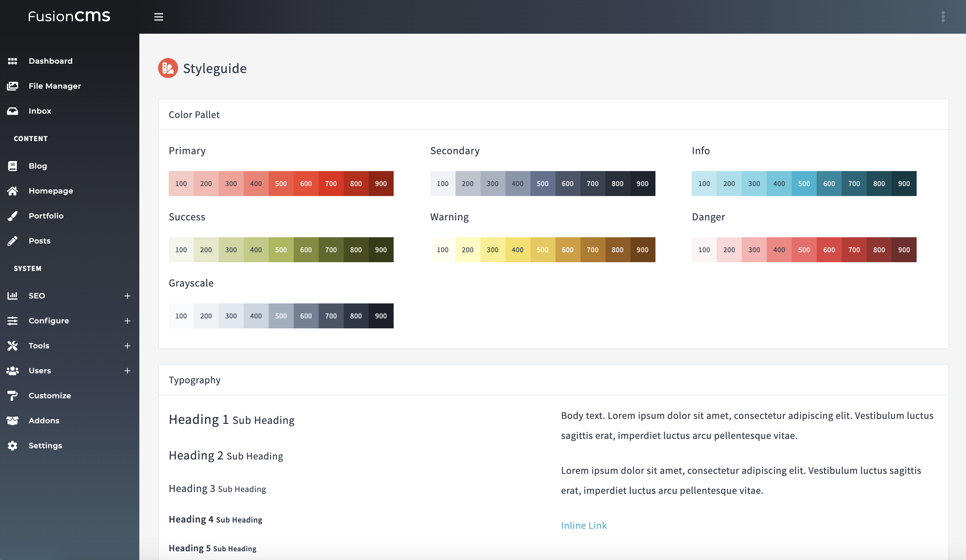Viewport: 966px width, 560px height.
Task: Click the SYSTEM section label
Action: pyautogui.click(x=27, y=268)
